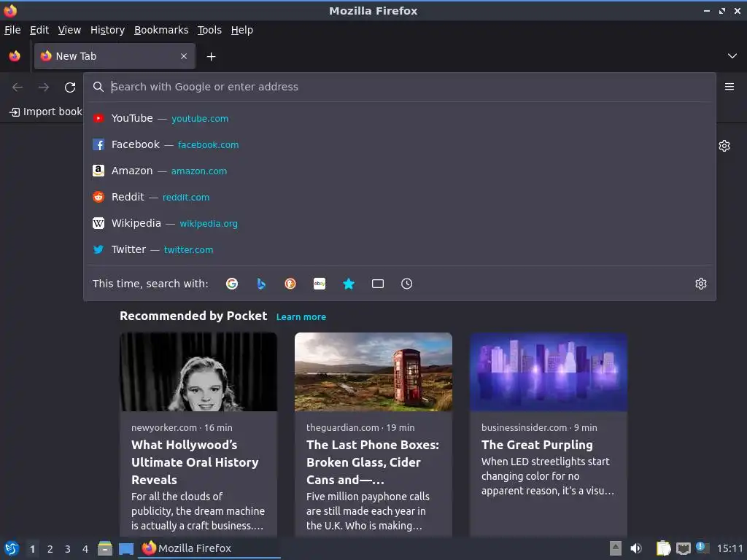Screen dimensions: 747x560
Task: Click the removable media eject tray icon
Action: coord(616,548)
